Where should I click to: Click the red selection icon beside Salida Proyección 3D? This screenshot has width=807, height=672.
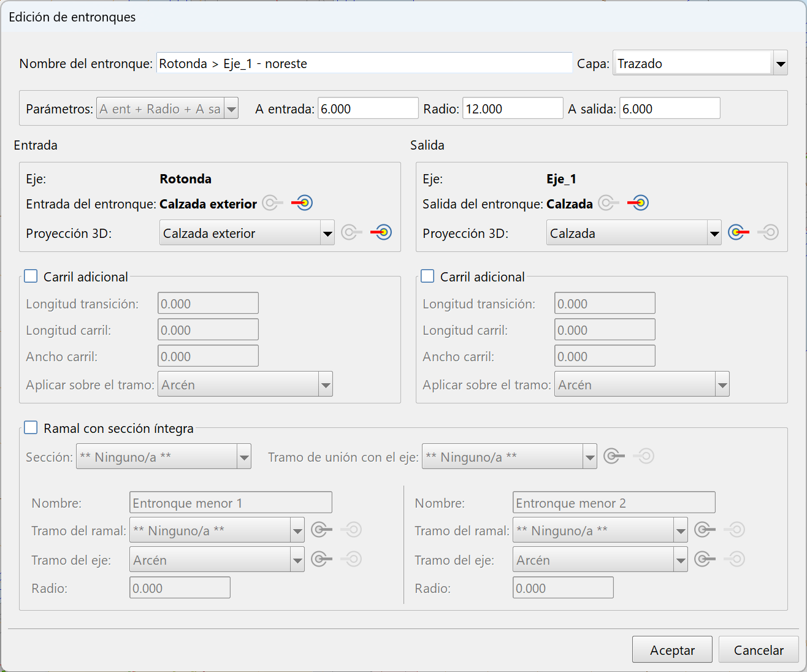(738, 232)
